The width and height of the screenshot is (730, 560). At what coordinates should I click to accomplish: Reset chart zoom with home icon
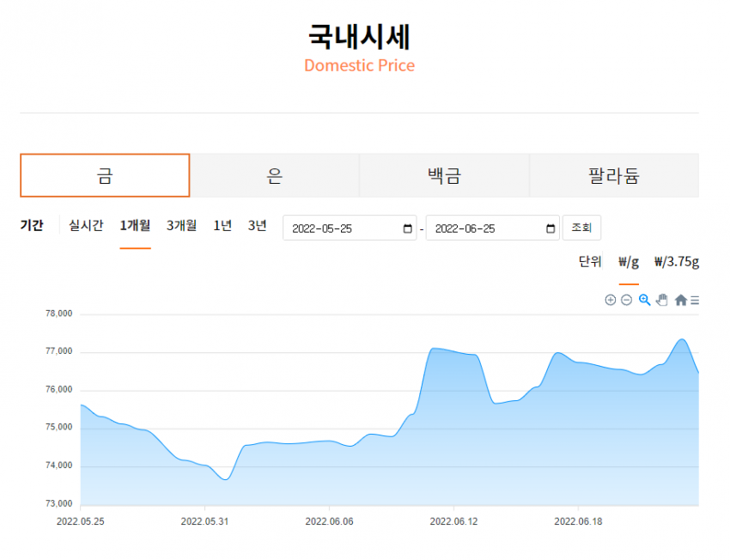[x=681, y=301]
